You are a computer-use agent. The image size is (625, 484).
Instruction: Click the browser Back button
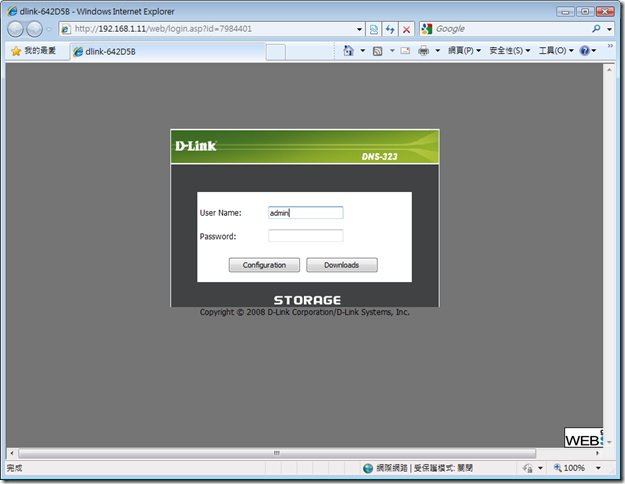[x=15, y=29]
